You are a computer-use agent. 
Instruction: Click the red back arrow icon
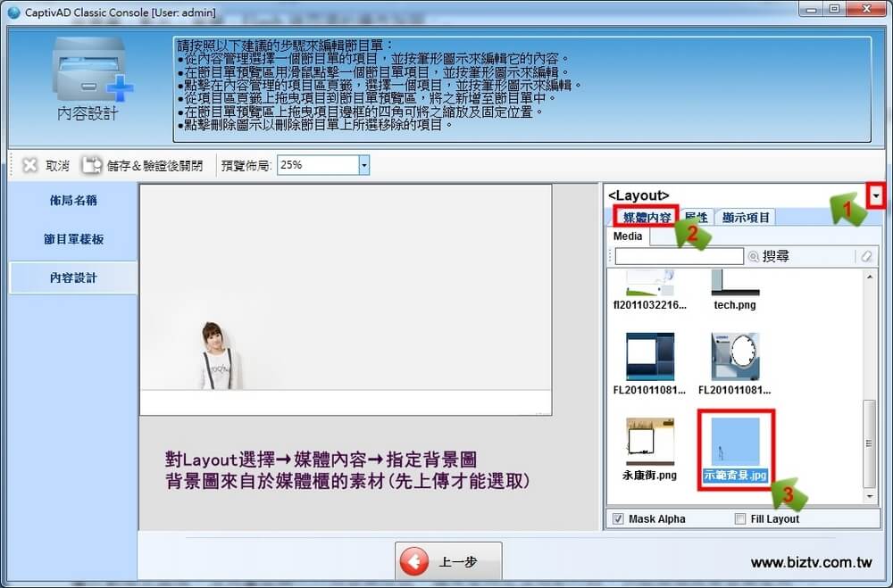(x=415, y=562)
